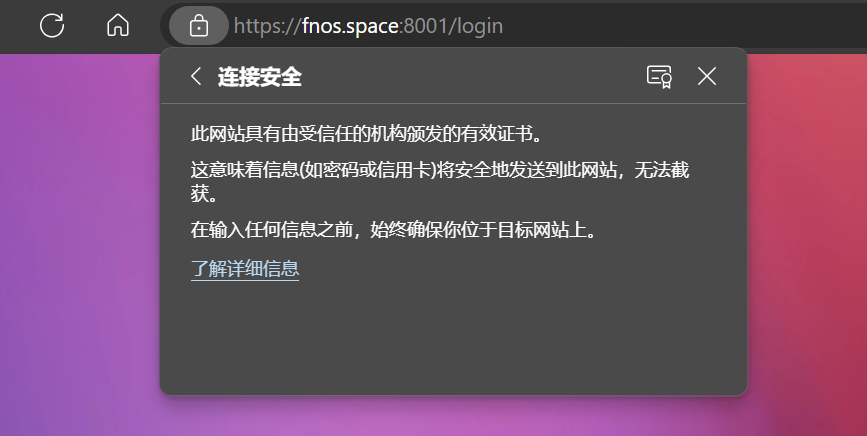Click the pink page background below the popup
The height and width of the screenshot is (436, 867).
pyautogui.click(x=453, y=417)
